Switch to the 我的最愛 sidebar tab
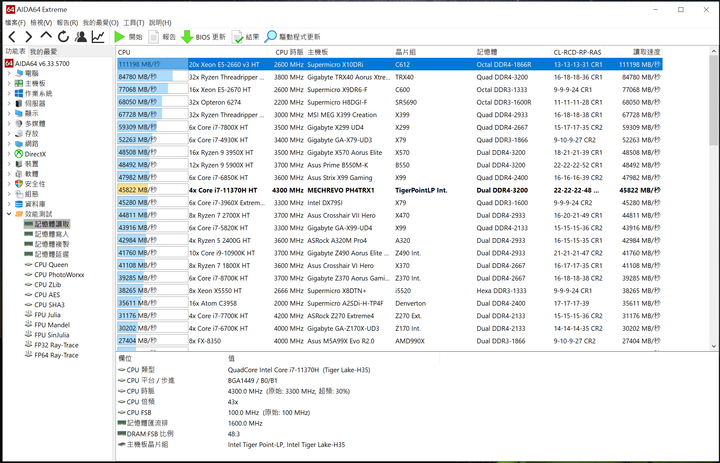Image resolution: width=720 pixels, height=463 pixels. coord(44,51)
